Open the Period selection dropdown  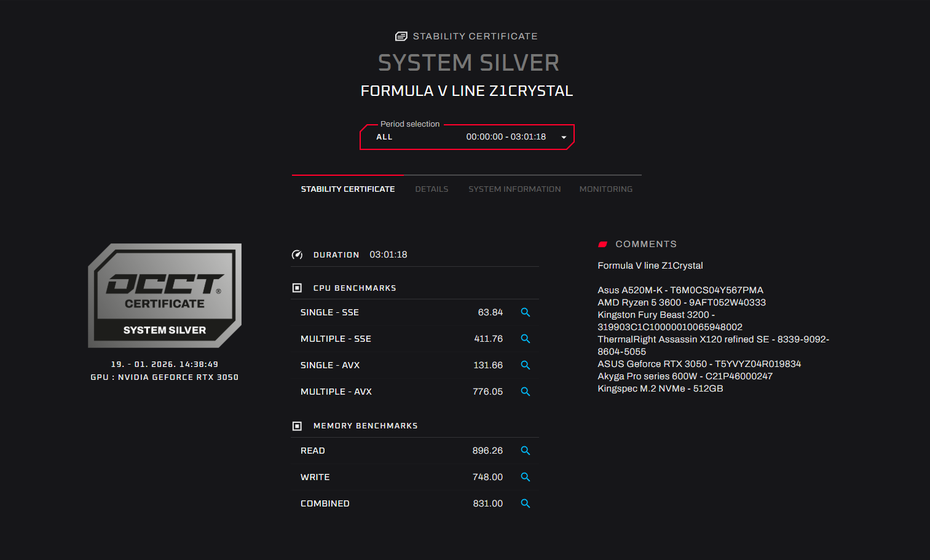click(x=467, y=137)
